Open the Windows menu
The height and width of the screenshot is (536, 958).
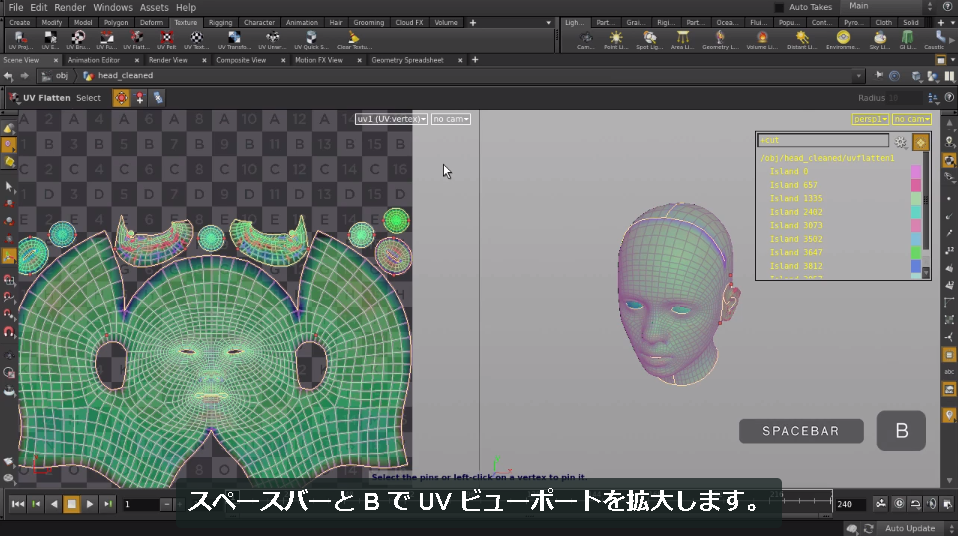tap(112, 7)
